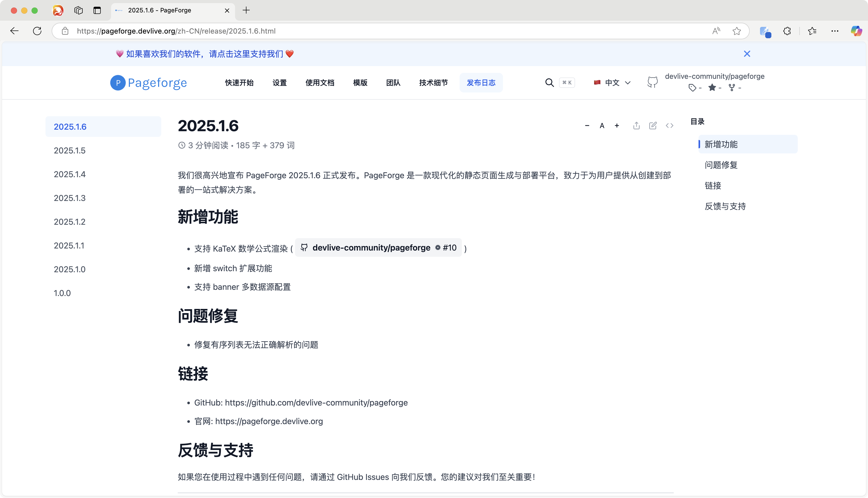
Task: Open the Copilot icon
Action: [856, 31]
